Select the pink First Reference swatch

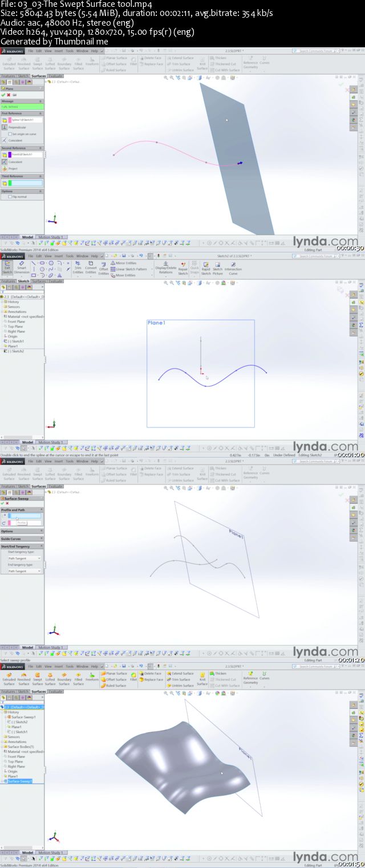(10, 120)
